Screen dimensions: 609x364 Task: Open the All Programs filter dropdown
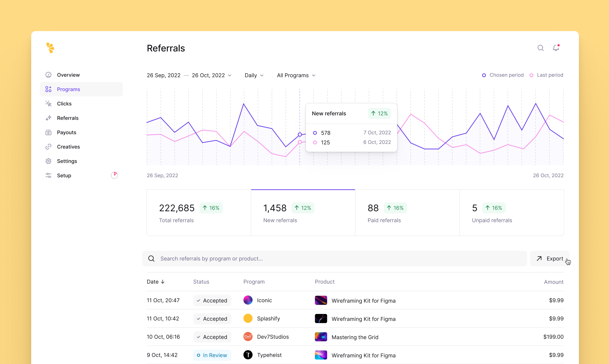[x=296, y=75]
